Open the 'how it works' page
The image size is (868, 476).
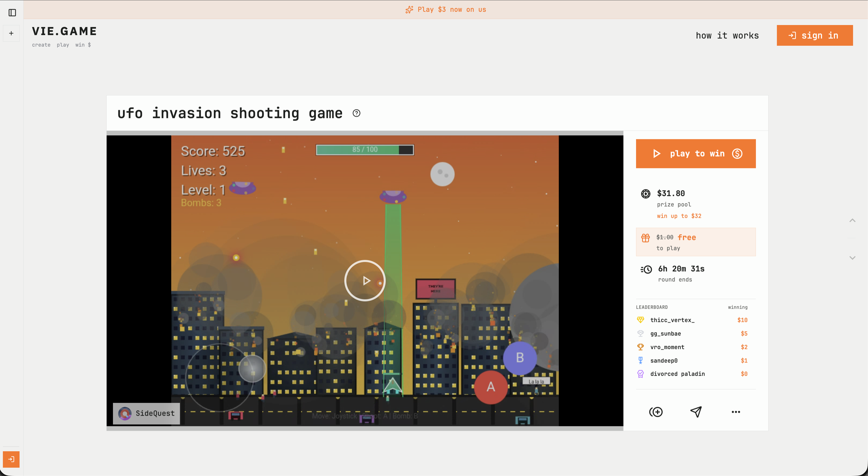(x=727, y=35)
